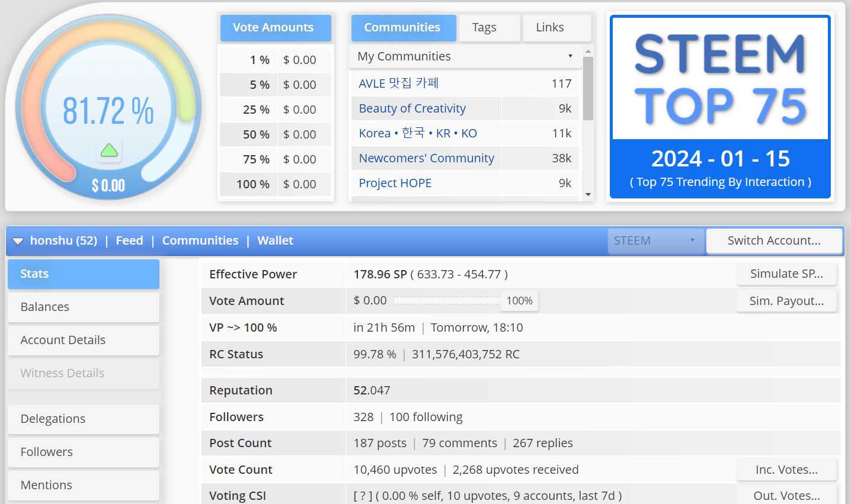Switch to the Communities tab
Viewport: 851px width, 504px height.
coord(403,28)
